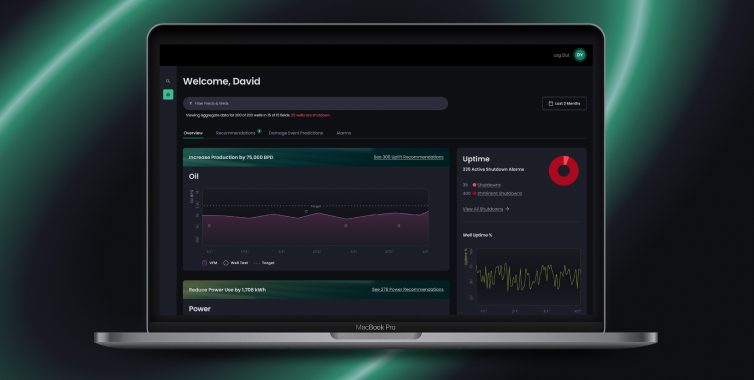
Task: Open the Last 3 Months date dropdown
Action: pos(564,103)
